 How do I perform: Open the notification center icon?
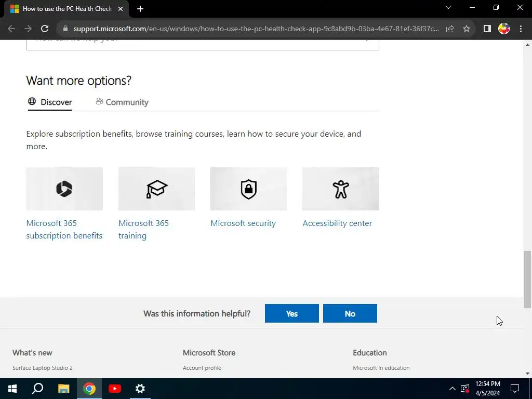(515, 389)
